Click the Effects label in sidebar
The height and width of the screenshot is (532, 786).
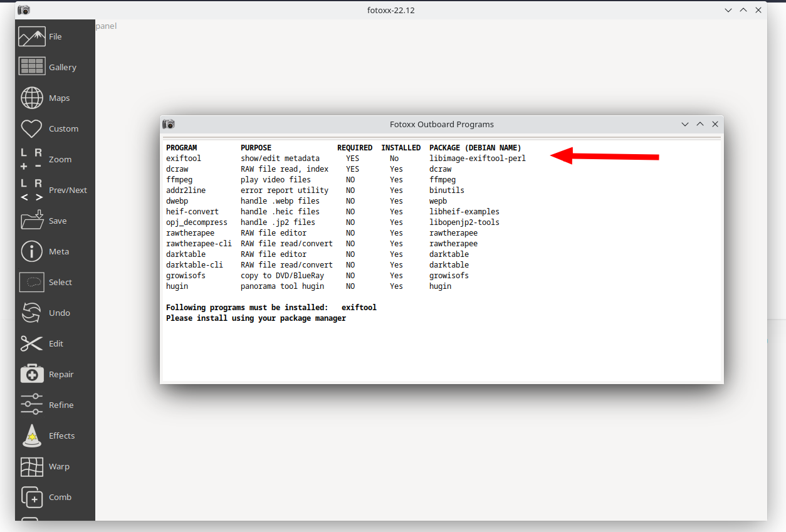[x=62, y=436]
